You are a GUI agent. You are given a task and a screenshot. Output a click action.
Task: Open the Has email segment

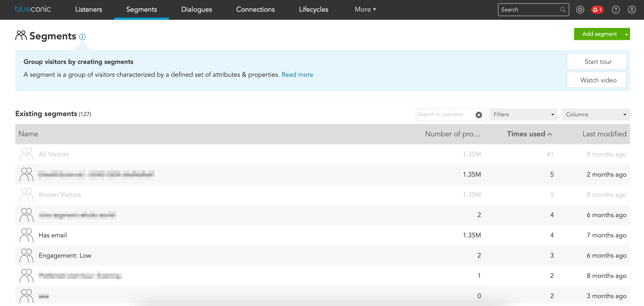pos(53,235)
